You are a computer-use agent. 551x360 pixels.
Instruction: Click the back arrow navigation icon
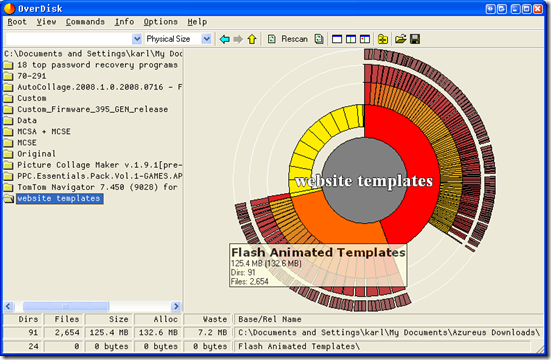pos(225,39)
